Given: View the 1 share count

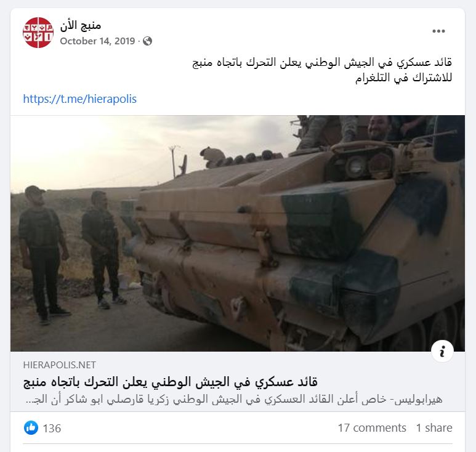Looking at the screenshot, I should 434,428.
